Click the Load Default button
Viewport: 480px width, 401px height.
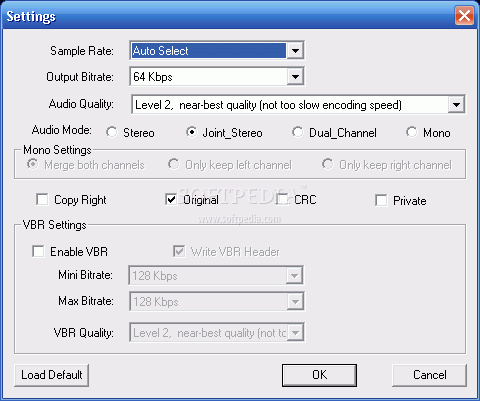52,375
